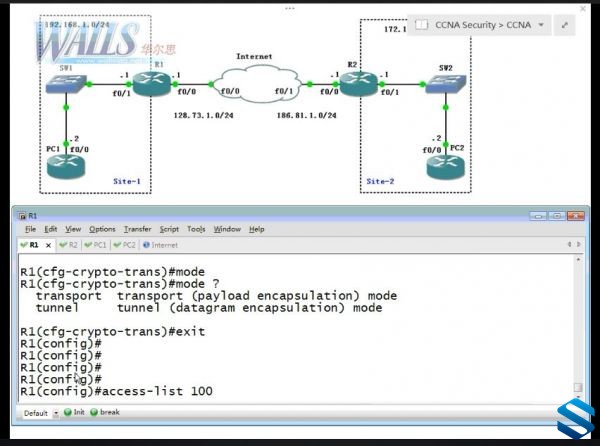The width and height of the screenshot is (600, 446).
Task: Click the R1 router icon in topology
Action: 152,83
